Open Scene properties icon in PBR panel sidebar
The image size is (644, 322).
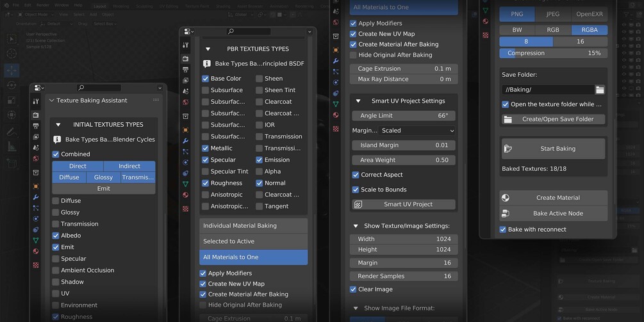pyautogui.click(x=186, y=91)
